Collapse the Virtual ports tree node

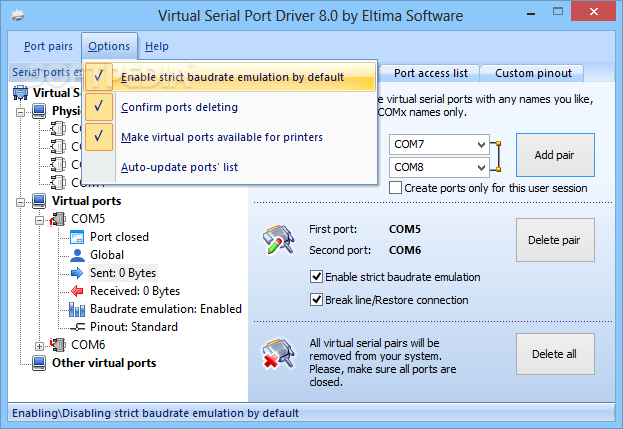tap(20, 203)
